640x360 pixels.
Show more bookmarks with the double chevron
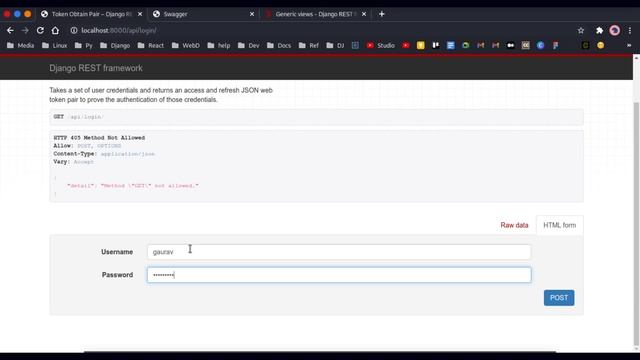[629, 45]
